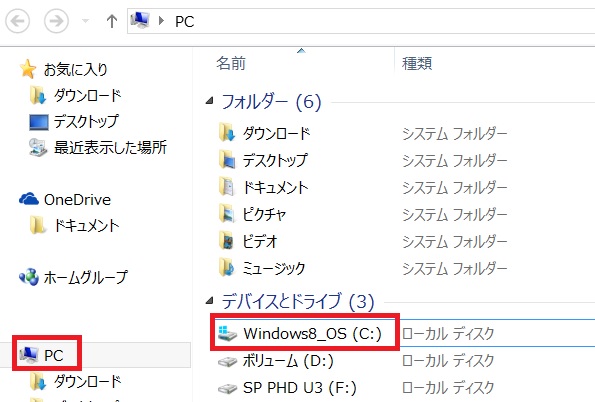595x402 pixels.
Task: Click the 最近表示した場所 icon
Action: click(x=38, y=148)
